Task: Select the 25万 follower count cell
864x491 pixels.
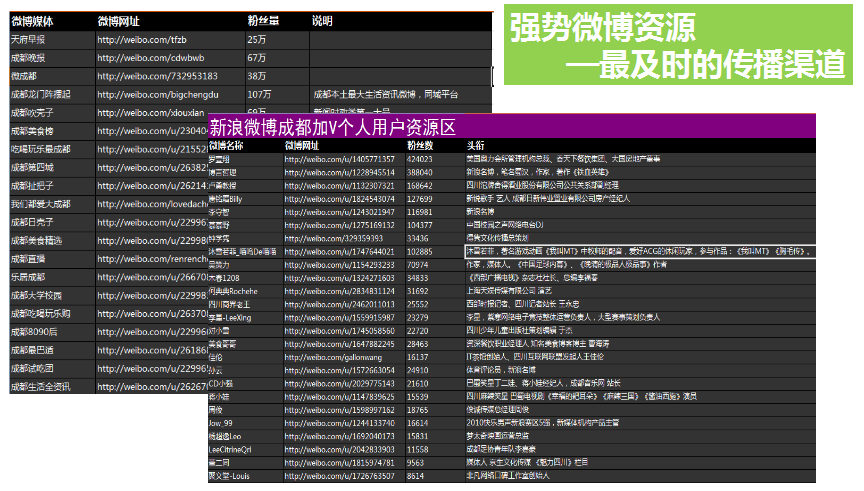Action: click(x=277, y=40)
